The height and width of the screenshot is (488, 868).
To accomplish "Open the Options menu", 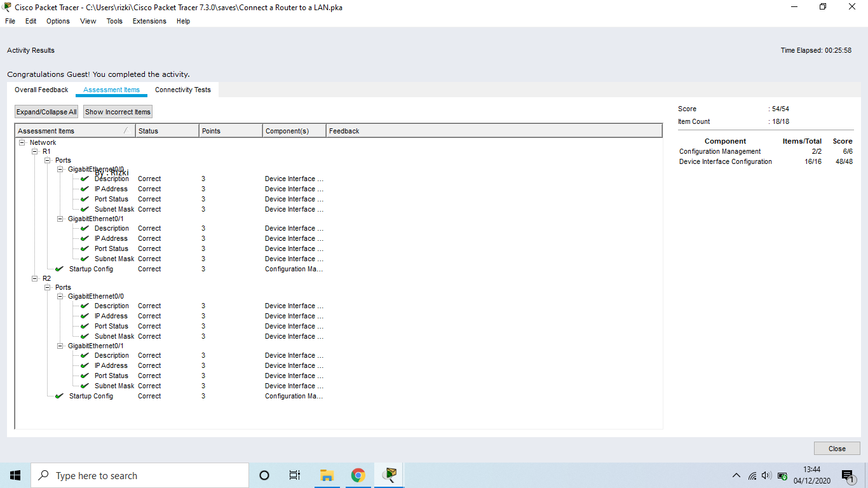I will (x=58, y=21).
